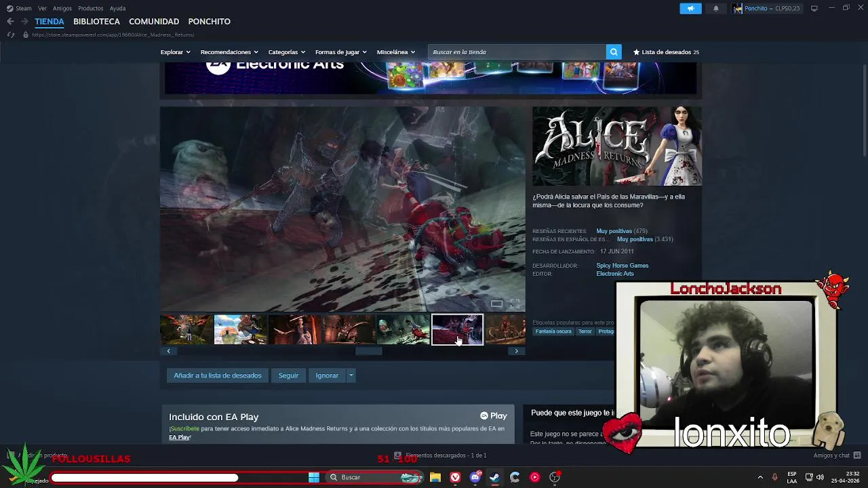Select the fourth screenshot thumbnail
Image resolution: width=868 pixels, height=488 pixels.
click(x=349, y=329)
